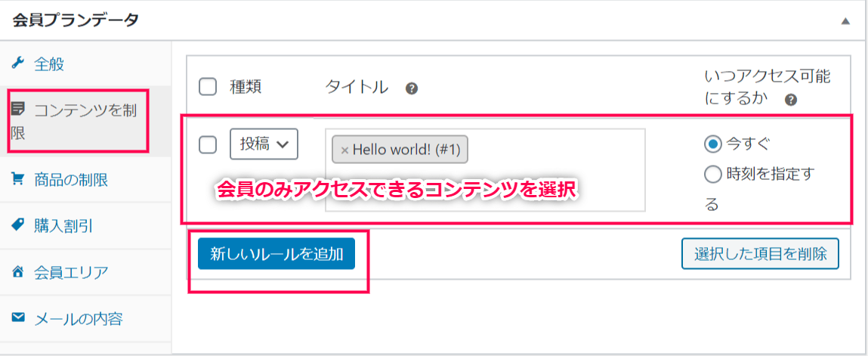Screen dimensions: 868x356
Task: Collapse the 会員プランデータ panel using the arrow
Action: pos(845,21)
